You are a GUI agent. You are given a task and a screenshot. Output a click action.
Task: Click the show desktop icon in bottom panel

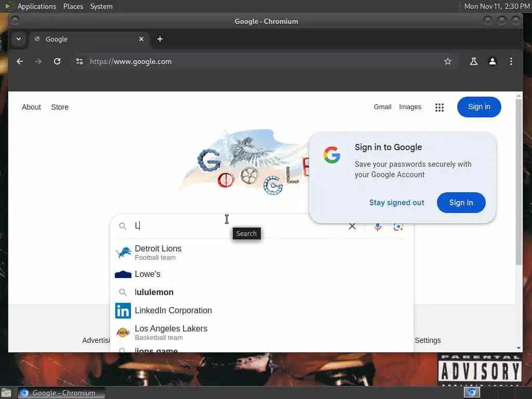coord(6,393)
